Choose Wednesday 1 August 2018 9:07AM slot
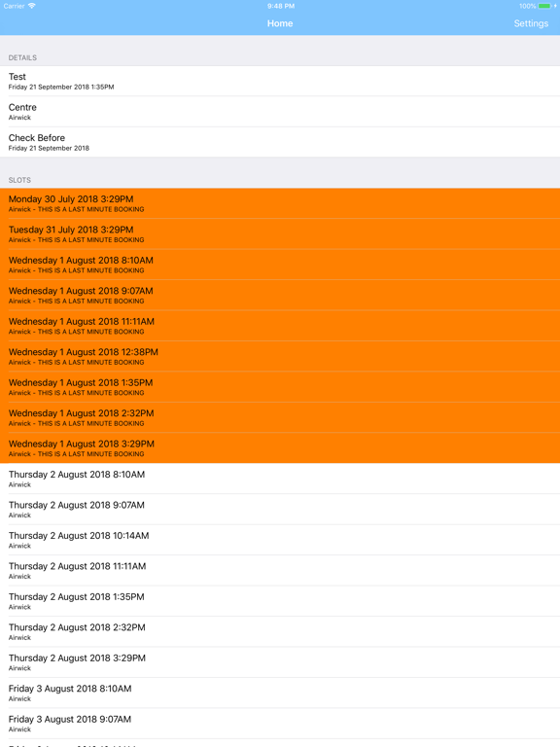This screenshot has width=560, height=747. [x=280, y=295]
